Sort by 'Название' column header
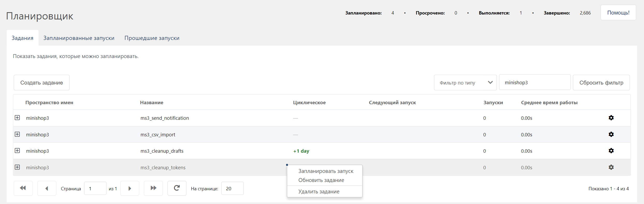The width and height of the screenshot is (644, 204). [152, 102]
